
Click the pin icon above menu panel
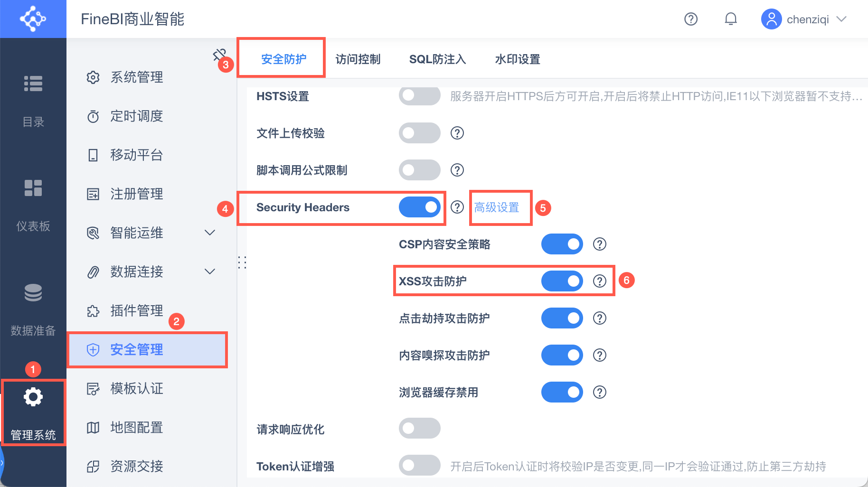coord(219,55)
